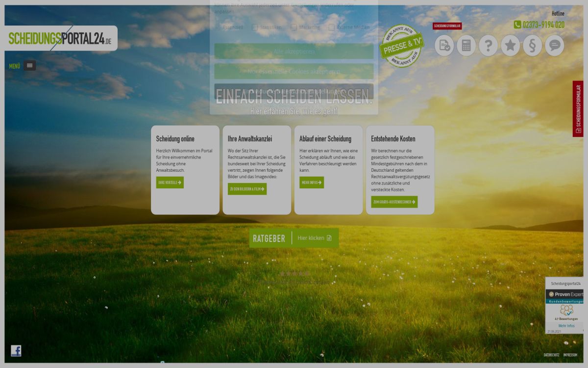This screenshot has width=588, height=368.
Task: Open the divorce form document icon
Action: [444, 46]
